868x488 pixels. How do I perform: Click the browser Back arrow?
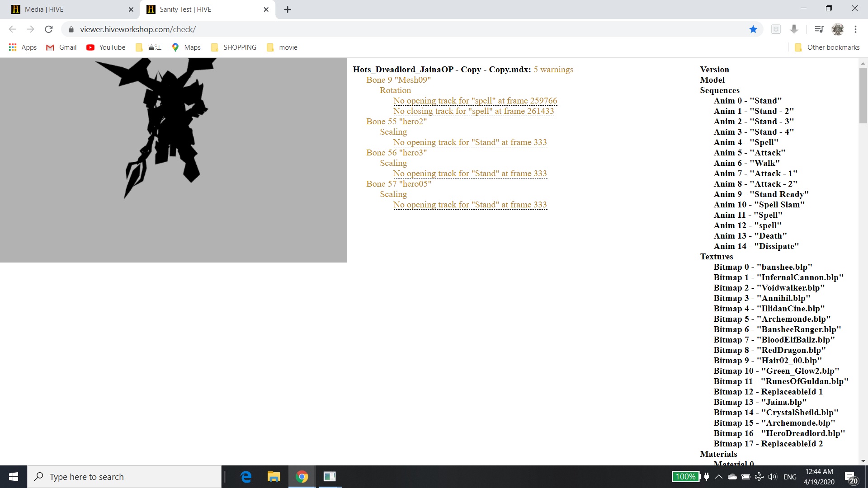point(12,29)
